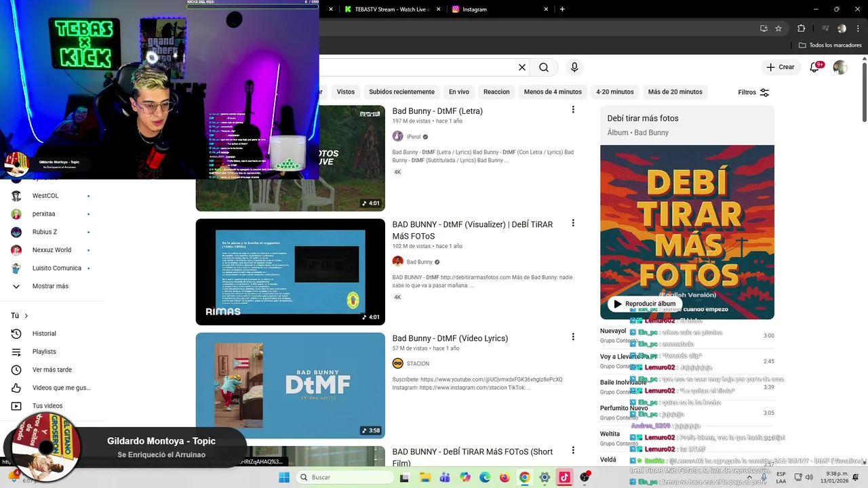The height and width of the screenshot is (488, 868).
Task: Open options for DtMF (Video Lyrics)
Action: point(573,337)
